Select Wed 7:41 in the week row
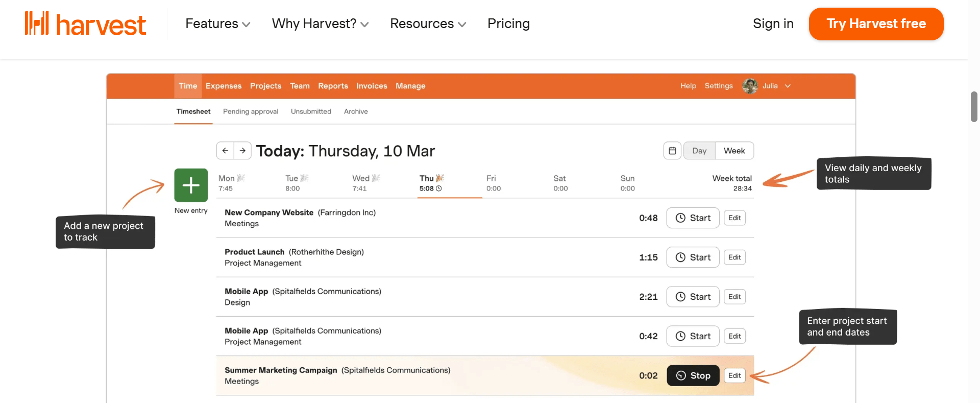The image size is (980, 403). coord(366,183)
